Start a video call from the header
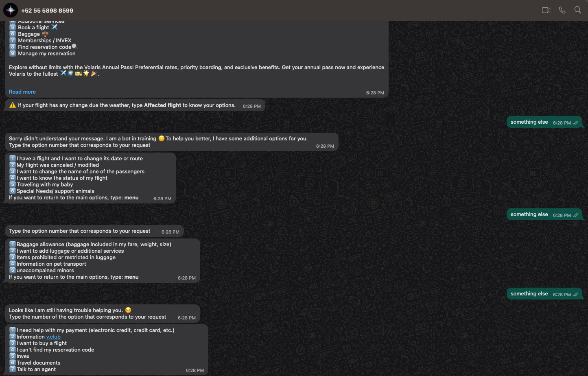The height and width of the screenshot is (376, 588). (x=546, y=10)
